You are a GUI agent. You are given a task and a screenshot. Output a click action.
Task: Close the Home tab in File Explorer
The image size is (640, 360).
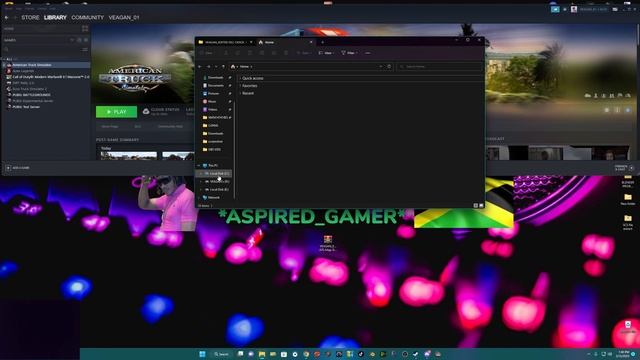click(311, 42)
